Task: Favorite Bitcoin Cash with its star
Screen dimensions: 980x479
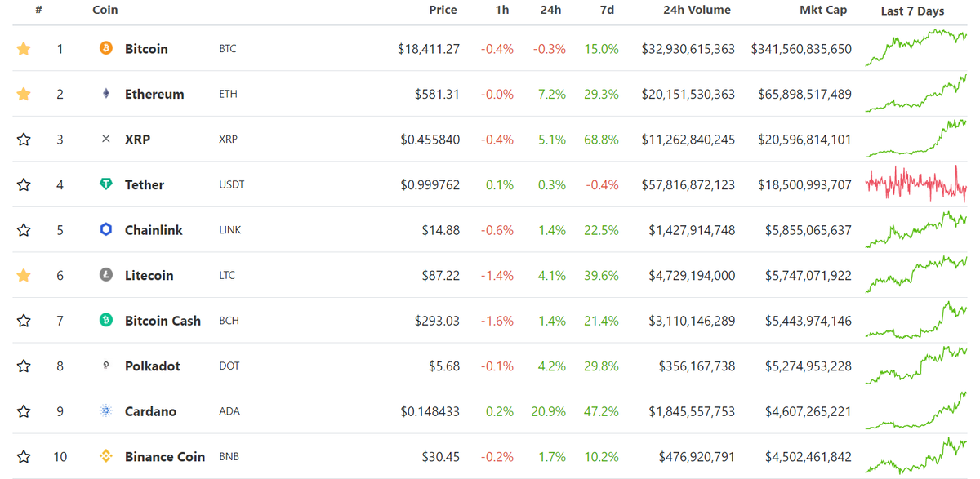Action: (x=24, y=321)
